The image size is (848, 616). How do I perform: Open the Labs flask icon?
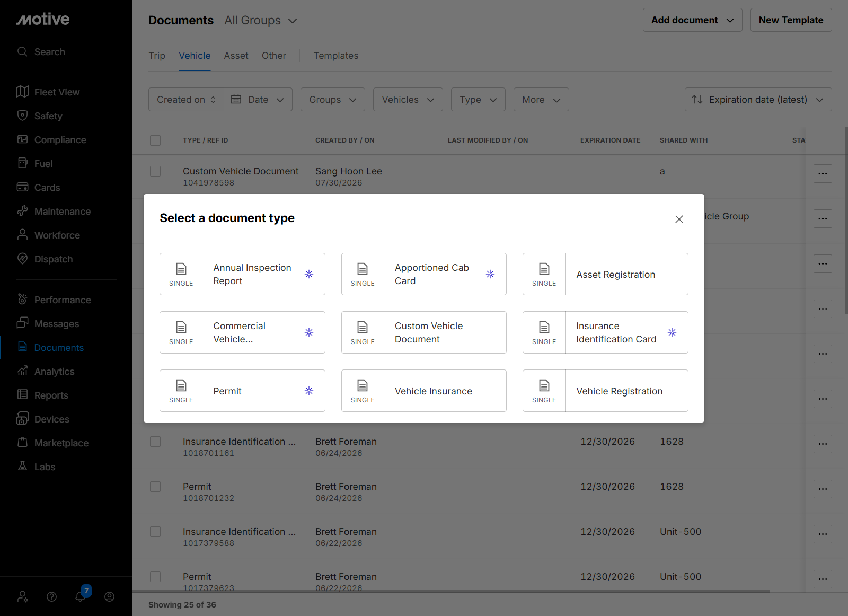coord(22,467)
